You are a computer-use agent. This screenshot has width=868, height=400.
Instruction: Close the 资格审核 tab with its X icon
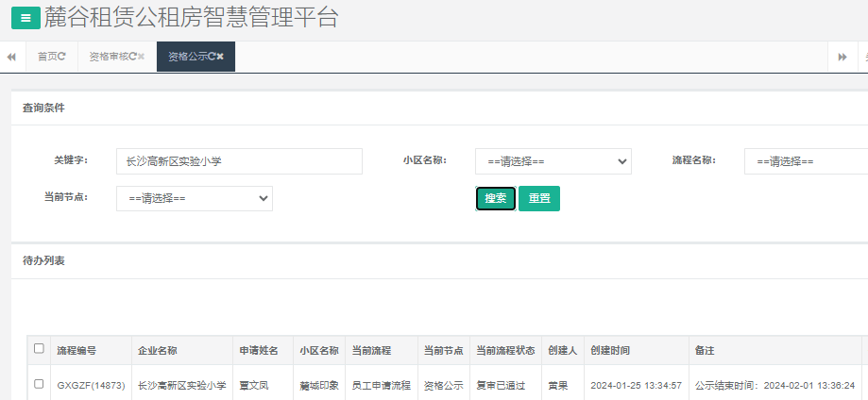point(141,57)
